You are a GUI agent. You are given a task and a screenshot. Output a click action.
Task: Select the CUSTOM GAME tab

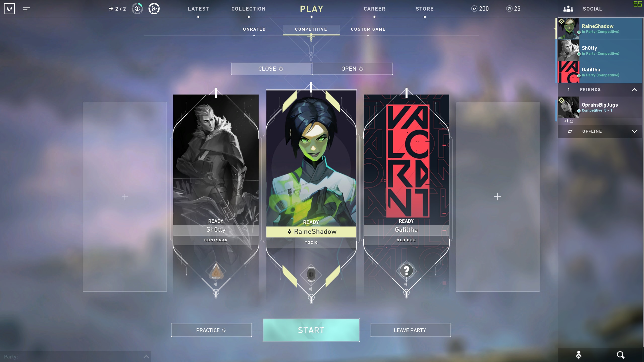pos(368,29)
